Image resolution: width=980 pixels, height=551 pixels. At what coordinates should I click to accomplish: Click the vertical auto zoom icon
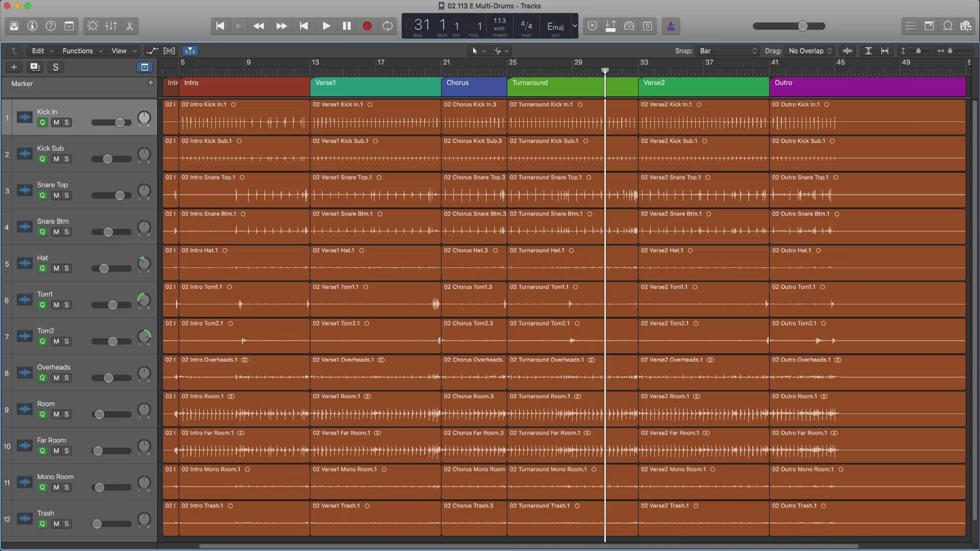[868, 51]
